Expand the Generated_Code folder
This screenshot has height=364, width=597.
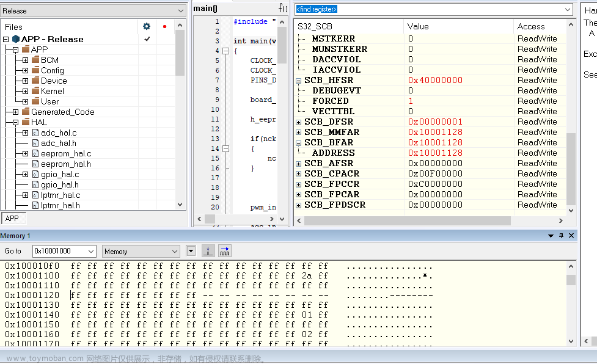tap(16, 112)
